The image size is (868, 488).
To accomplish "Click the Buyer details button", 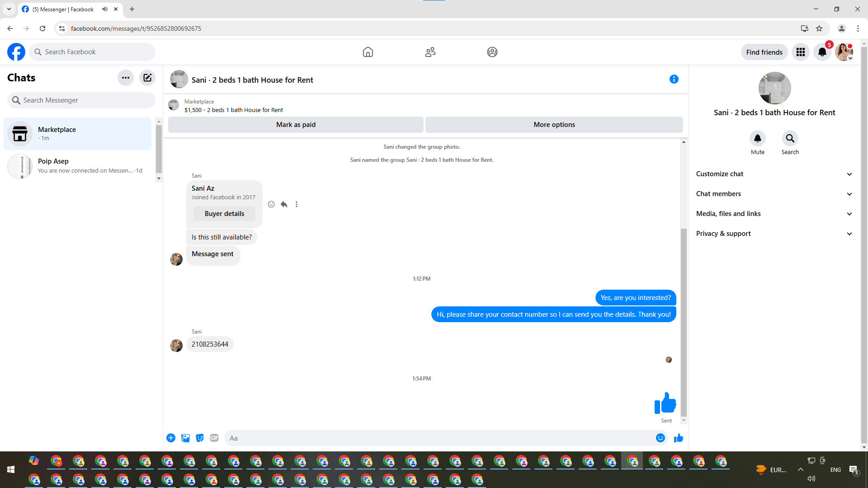I will click(x=224, y=214).
